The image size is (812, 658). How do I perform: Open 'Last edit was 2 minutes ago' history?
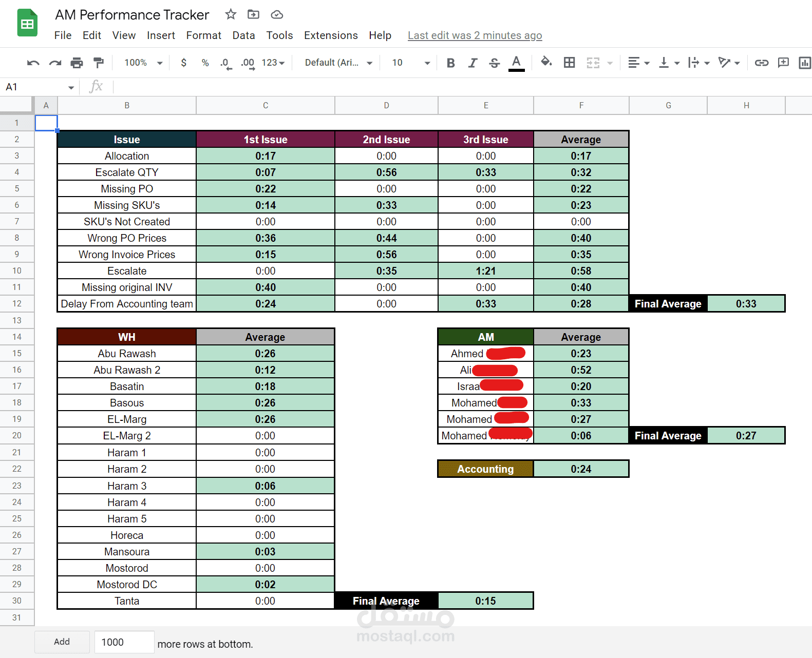(475, 35)
